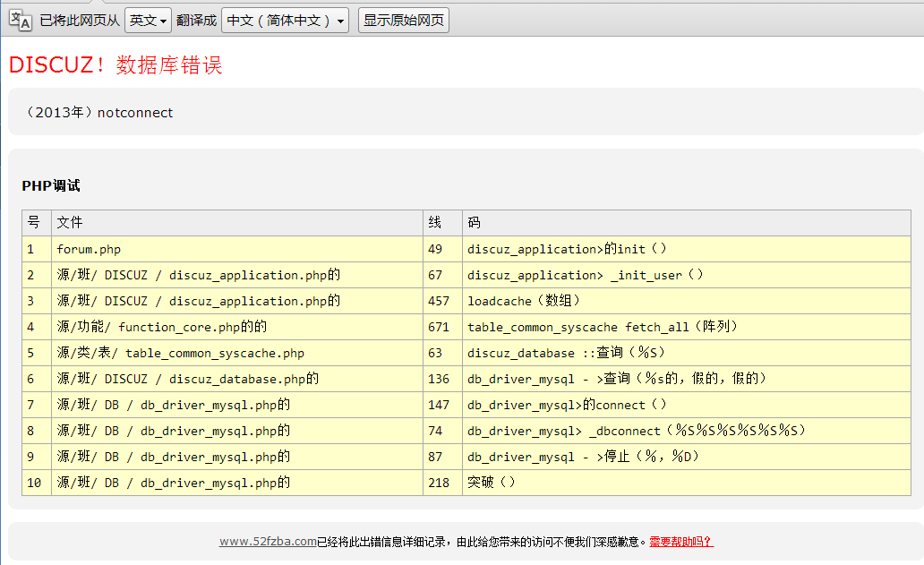Open the target language dropdown 中文（简体中文）
This screenshot has height=565, width=924.
[286, 20]
